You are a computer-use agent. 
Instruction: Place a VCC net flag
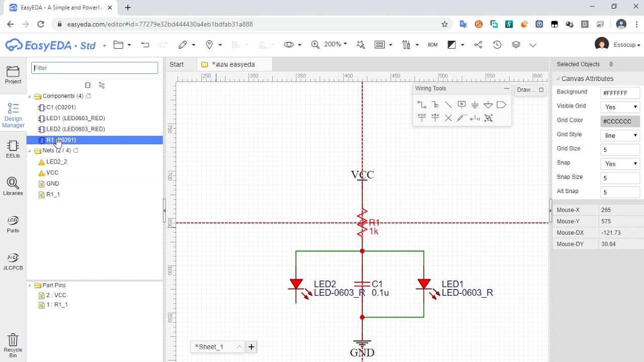click(422, 118)
